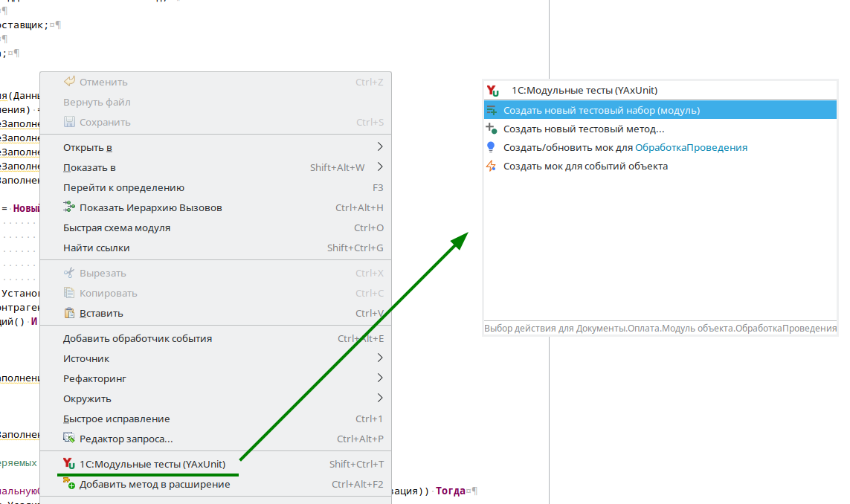
Task: Click the popup title 1С:Модульные тесты (YAxUnit)
Action: tap(585, 91)
